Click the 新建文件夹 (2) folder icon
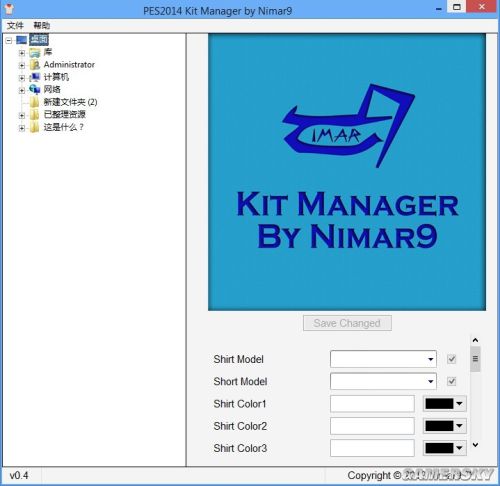This screenshot has width=500, height=486. click(x=34, y=102)
